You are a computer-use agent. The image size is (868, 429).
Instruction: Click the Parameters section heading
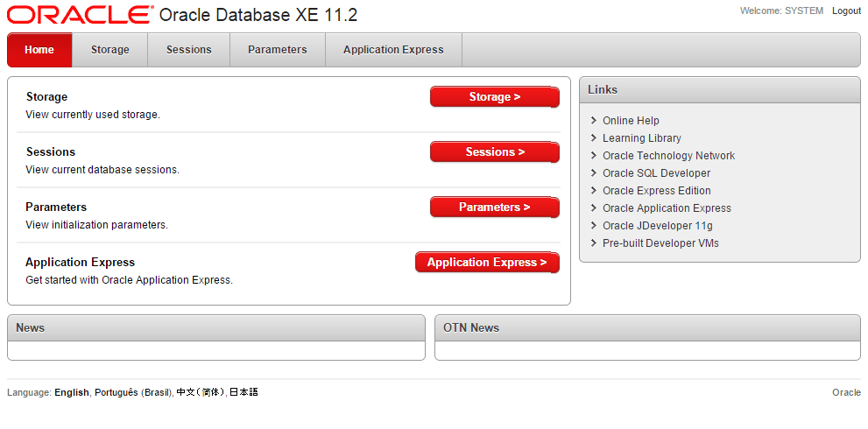(56, 207)
